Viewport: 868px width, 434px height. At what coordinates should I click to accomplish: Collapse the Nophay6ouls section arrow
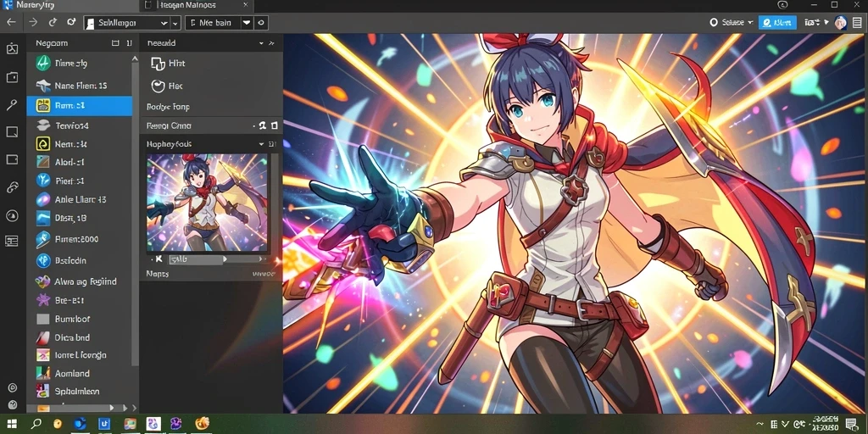(x=261, y=144)
